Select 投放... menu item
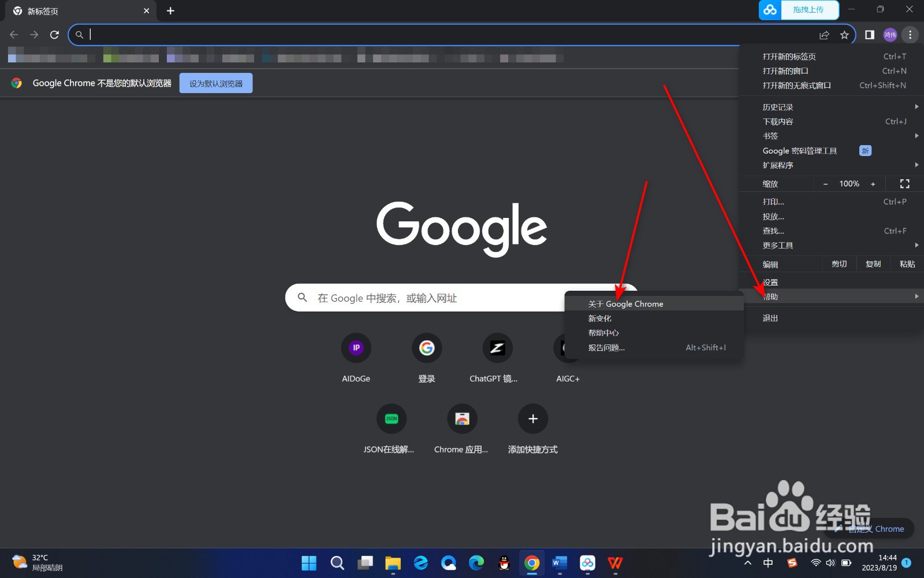This screenshot has height=578, width=924. [x=832, y=217]
